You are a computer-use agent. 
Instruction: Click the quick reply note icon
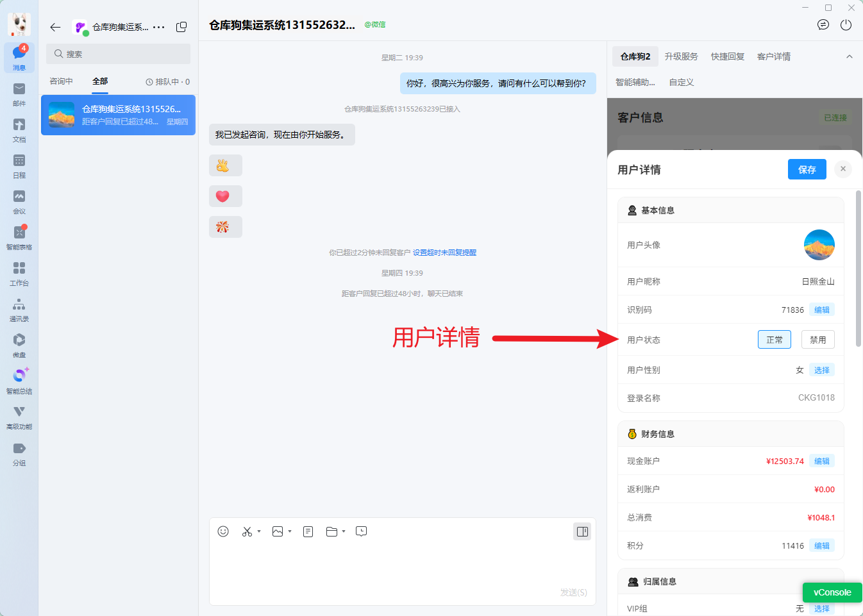pos(308,531)
